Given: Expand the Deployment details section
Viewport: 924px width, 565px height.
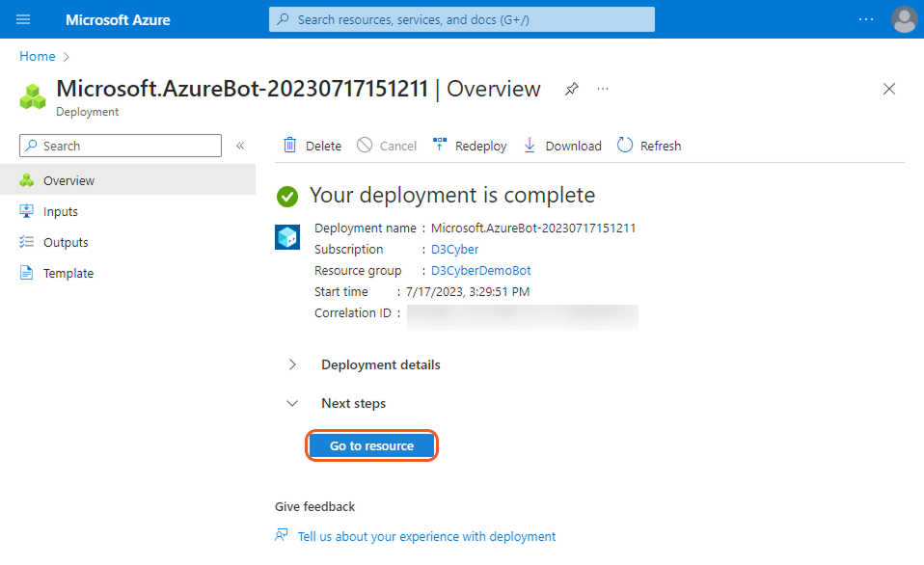Looking at the screenshot, I should [x=292, y=364].
